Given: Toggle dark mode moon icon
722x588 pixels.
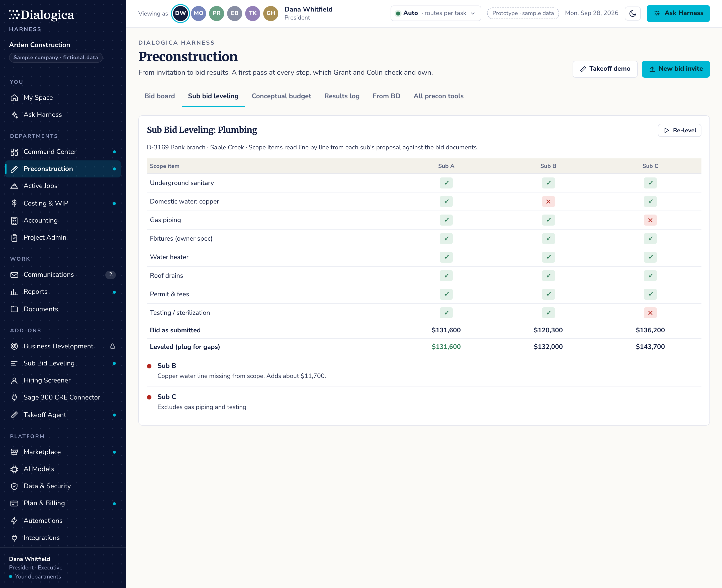Looking at the screenshot, I should pos(633,14).
